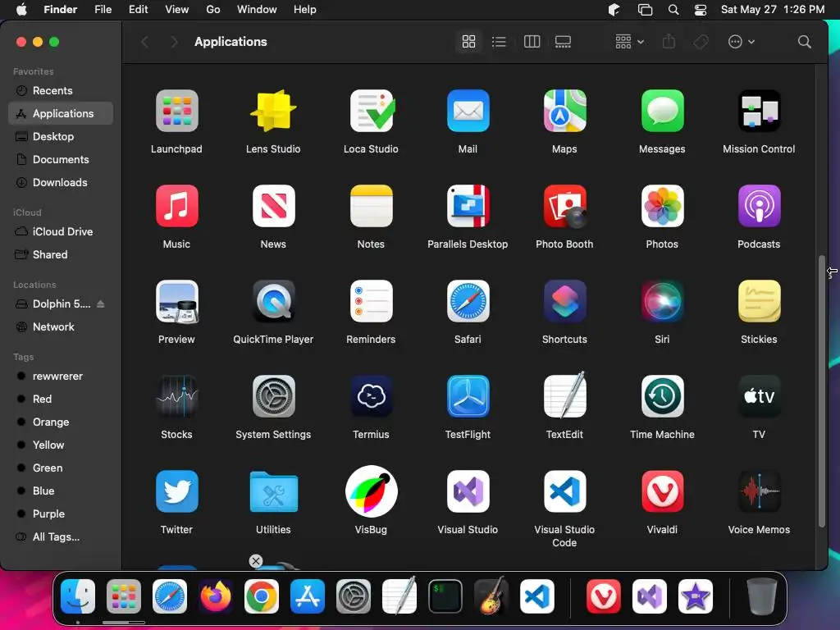840x630 pixels.
Task: Open the QuickTime Player icon
Action: 273,301
